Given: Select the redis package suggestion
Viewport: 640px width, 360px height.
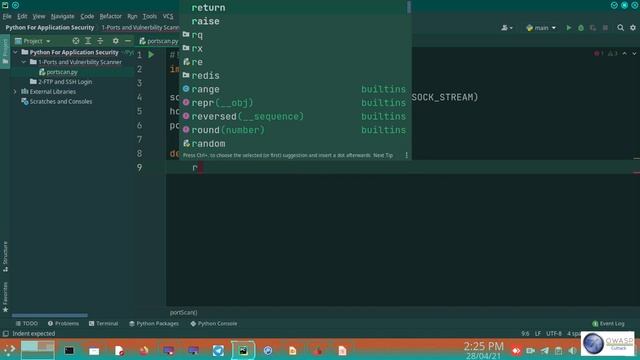Looking at the screenshot, I should [x=294, y=76].
